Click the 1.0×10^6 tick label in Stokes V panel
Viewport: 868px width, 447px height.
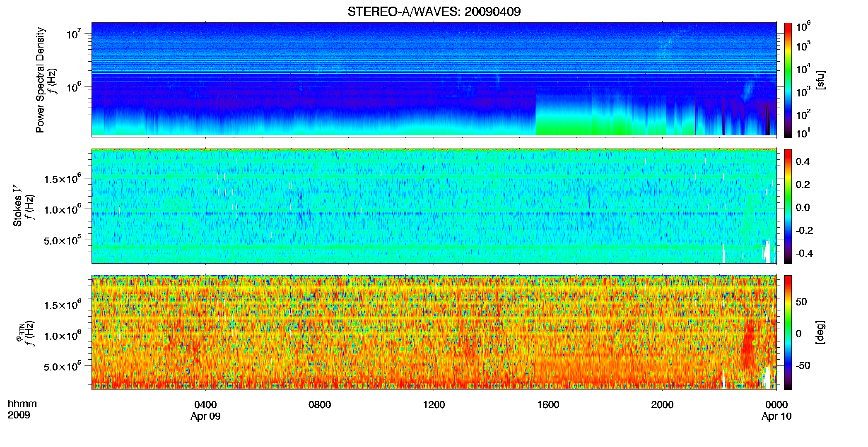click(62, 209)
